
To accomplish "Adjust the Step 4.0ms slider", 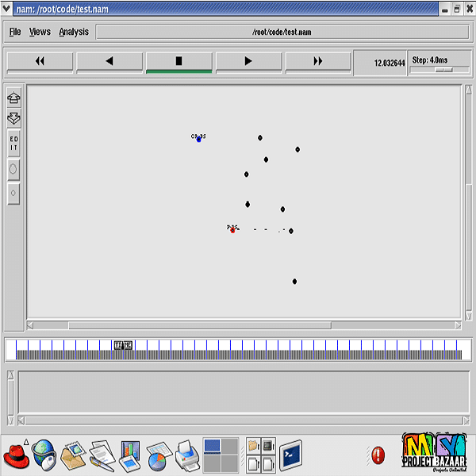I will [443, 70].
